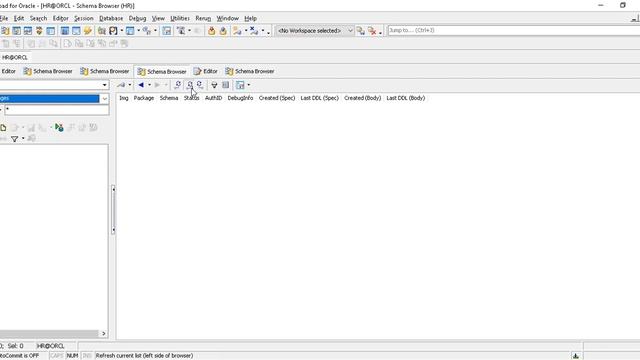Open the Database menu
This screenshot has width=640, height=360.
coord(111,18)
